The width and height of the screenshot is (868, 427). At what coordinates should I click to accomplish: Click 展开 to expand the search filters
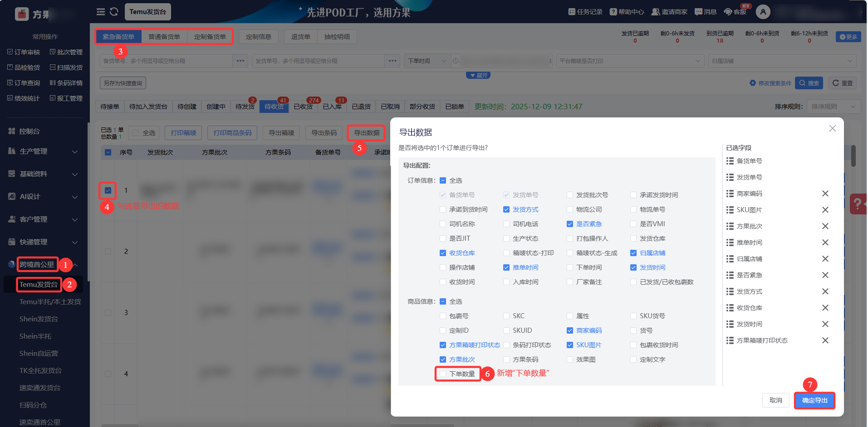click(478, 75)
